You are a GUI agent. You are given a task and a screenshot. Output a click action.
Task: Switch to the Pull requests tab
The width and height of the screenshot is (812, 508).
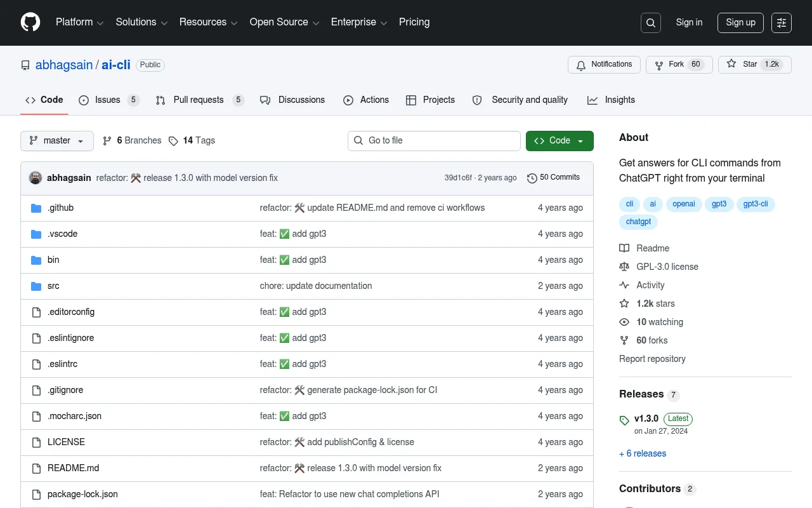point(200,100)
